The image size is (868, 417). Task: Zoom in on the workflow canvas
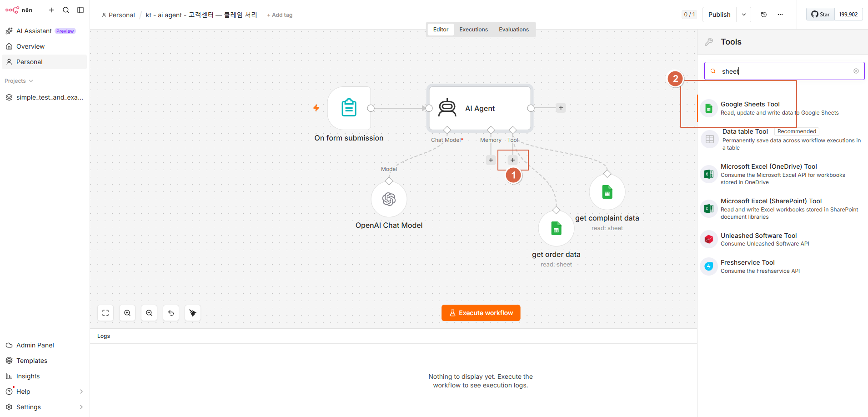tap(127, 313)
